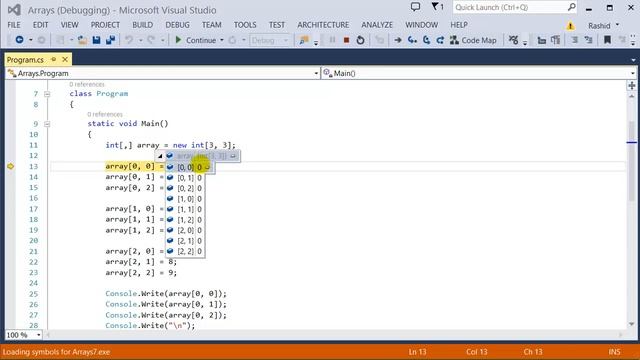Click the Break All pause icon
The height and width of the screenshot is (360, 640).
coord(332,40)
